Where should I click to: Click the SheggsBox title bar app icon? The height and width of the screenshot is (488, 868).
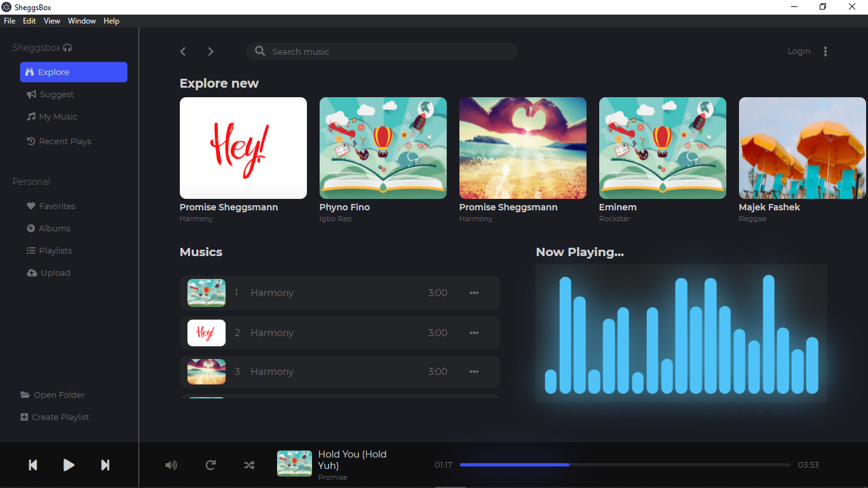click(x=6, y=7)
